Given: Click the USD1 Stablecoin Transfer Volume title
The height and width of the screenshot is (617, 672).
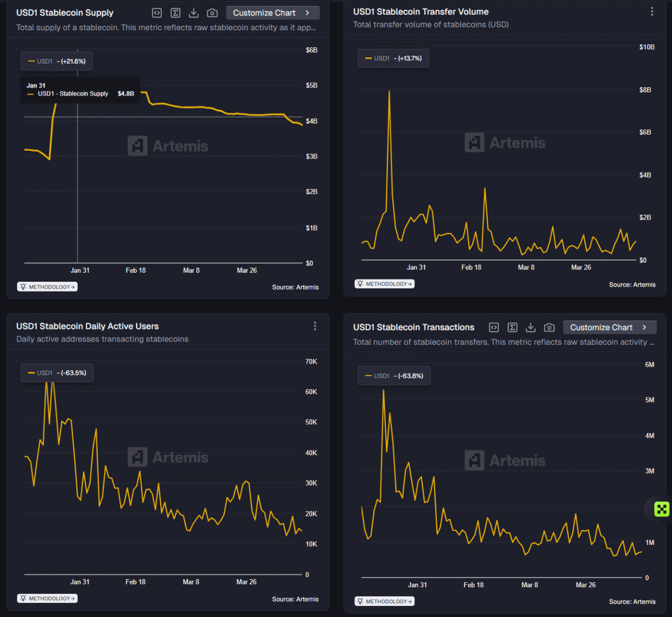Looking at the screenshot, I should (421, 12).
